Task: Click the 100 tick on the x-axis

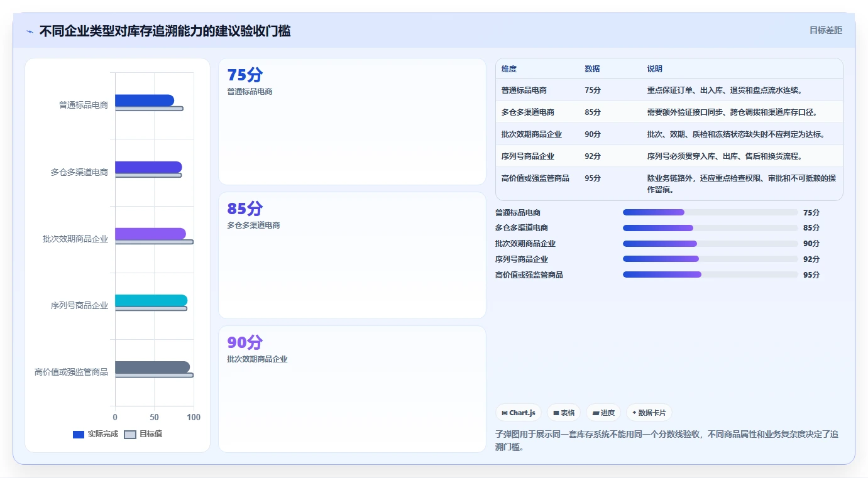Action: 194,418
